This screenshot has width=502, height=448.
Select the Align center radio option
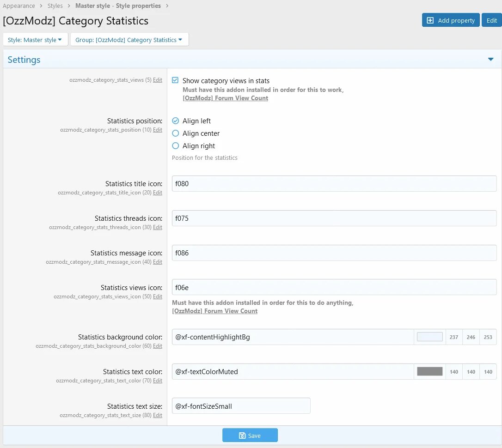[175, 133]
